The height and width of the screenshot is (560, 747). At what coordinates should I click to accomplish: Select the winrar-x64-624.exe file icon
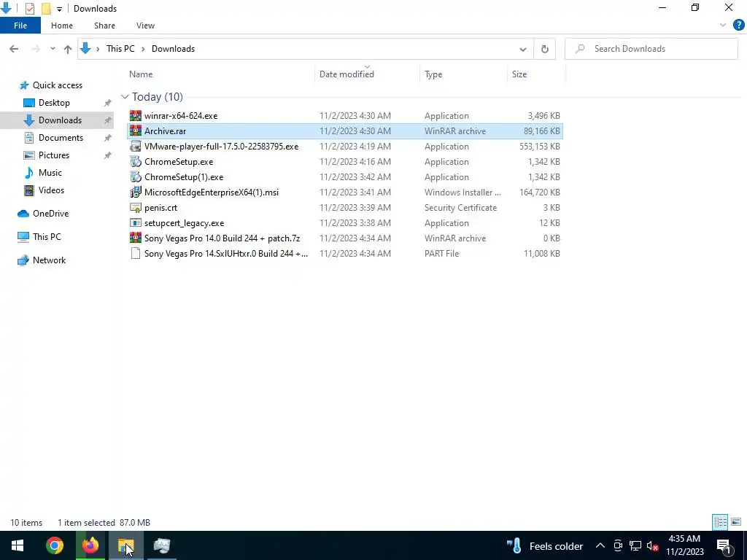point(136,116)
